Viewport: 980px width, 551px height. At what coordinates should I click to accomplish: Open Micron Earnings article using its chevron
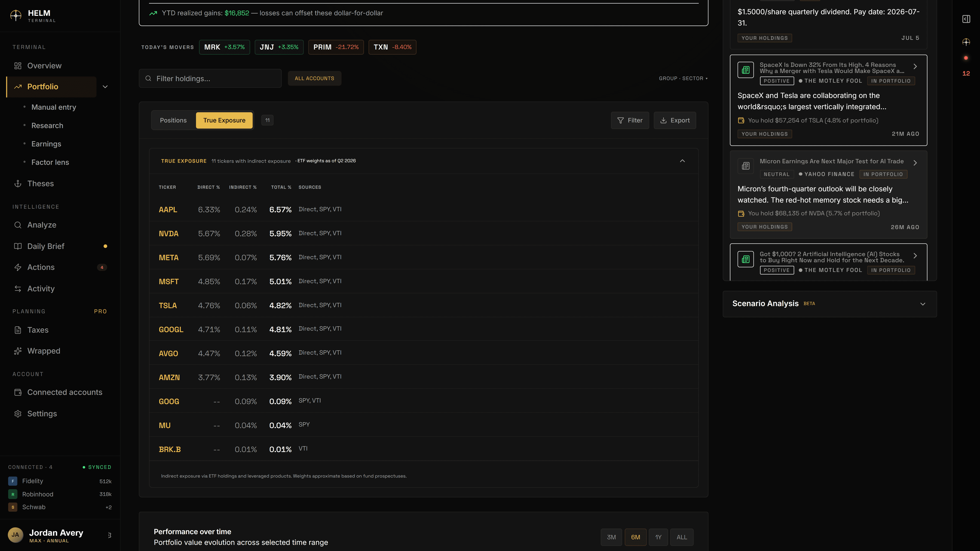coord(915,163)
